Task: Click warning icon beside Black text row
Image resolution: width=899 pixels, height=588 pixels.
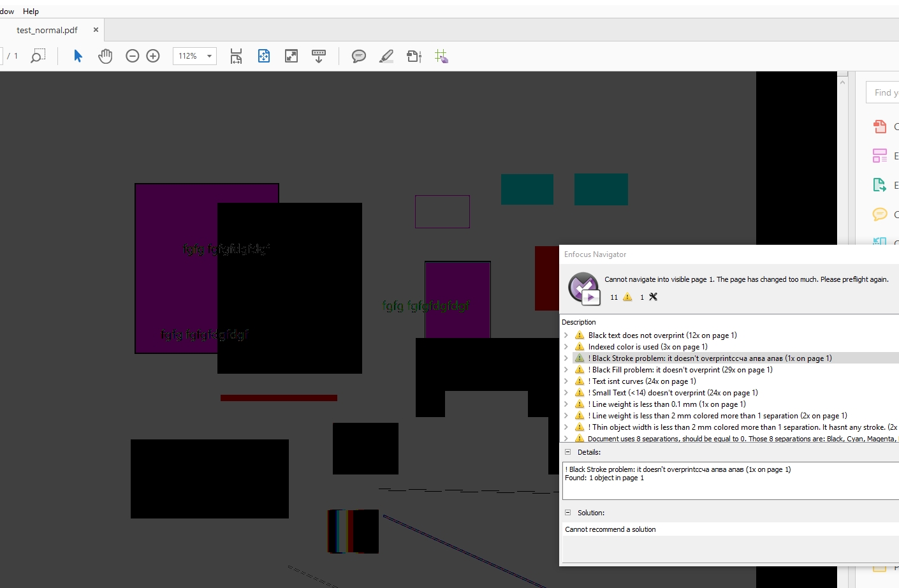Action: [x=580, y=335]
